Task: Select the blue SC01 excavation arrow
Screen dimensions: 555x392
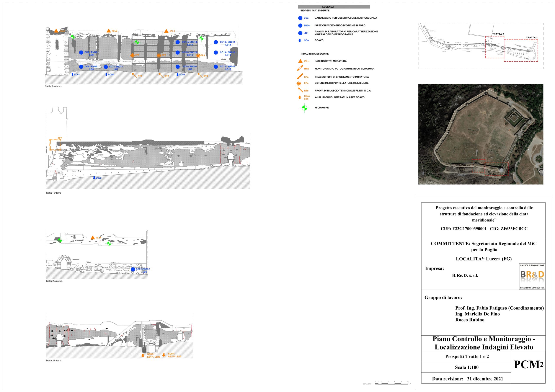Action: (72, 74)
